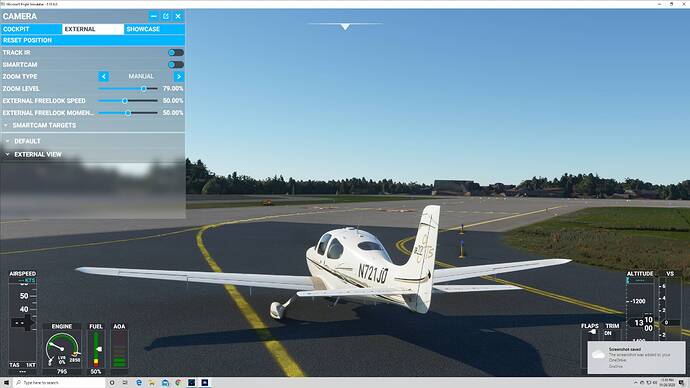
Task: Click the 79.00% zoom level value
Action: (x=173, y=88)
